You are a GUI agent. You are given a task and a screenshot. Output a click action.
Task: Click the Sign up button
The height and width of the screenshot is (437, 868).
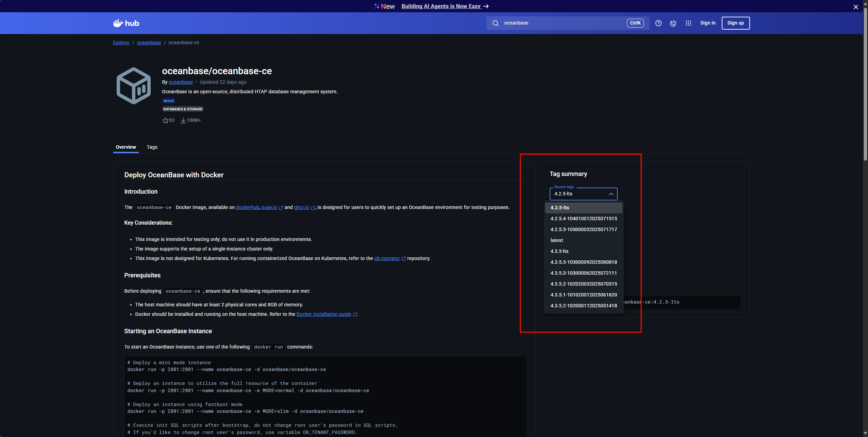pyautogui.click(x=736, y=23)
